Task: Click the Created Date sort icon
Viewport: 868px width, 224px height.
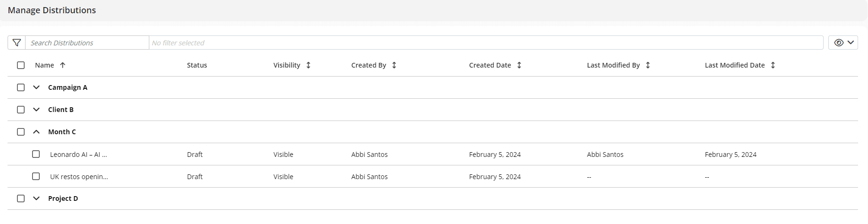Action: (519, 65)
